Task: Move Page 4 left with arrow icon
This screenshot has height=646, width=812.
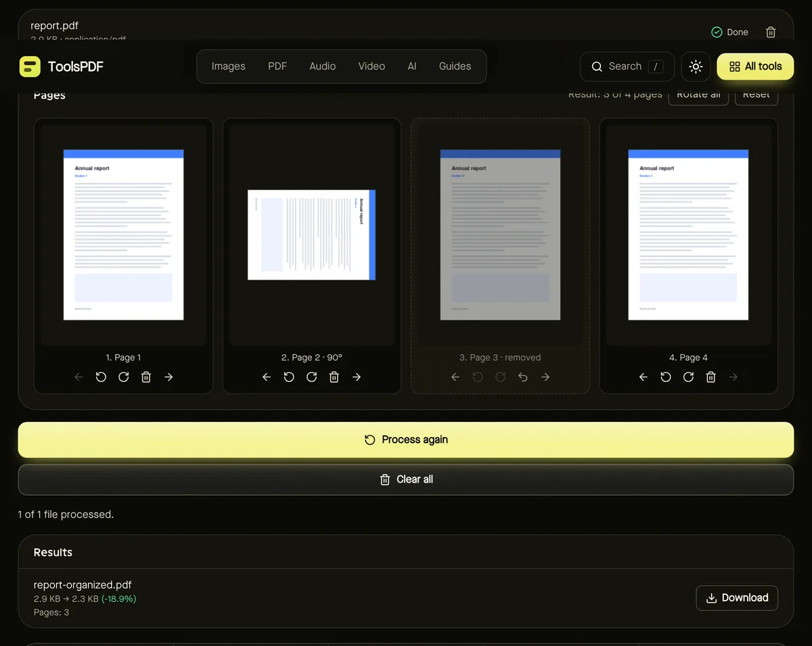Action: click(x=644, y=377)
